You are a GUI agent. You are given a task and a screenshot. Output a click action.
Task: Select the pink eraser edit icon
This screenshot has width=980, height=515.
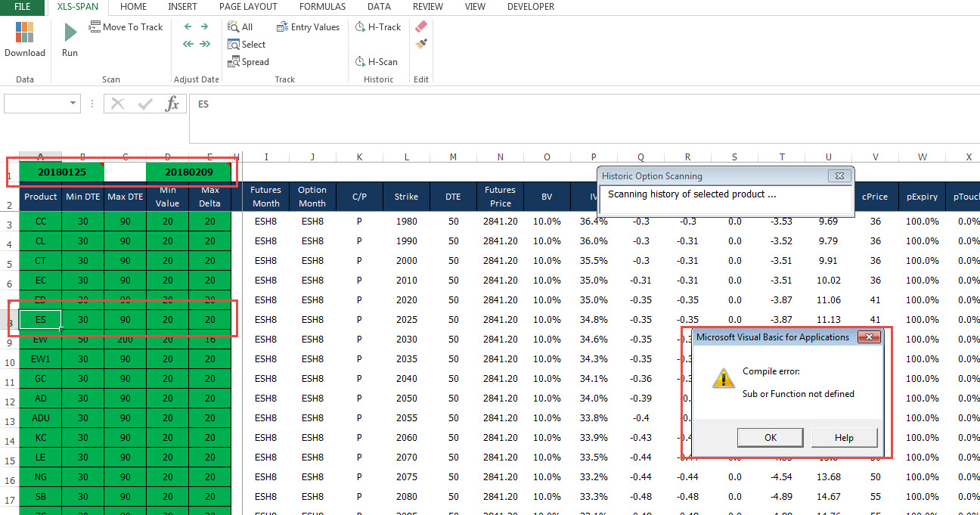click(x=421, y=26)
